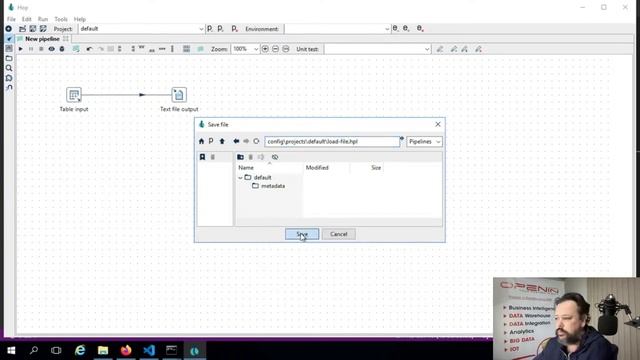640x360 pixels.
Task: Click the debug pipeline bug icon
Action: 62,49
